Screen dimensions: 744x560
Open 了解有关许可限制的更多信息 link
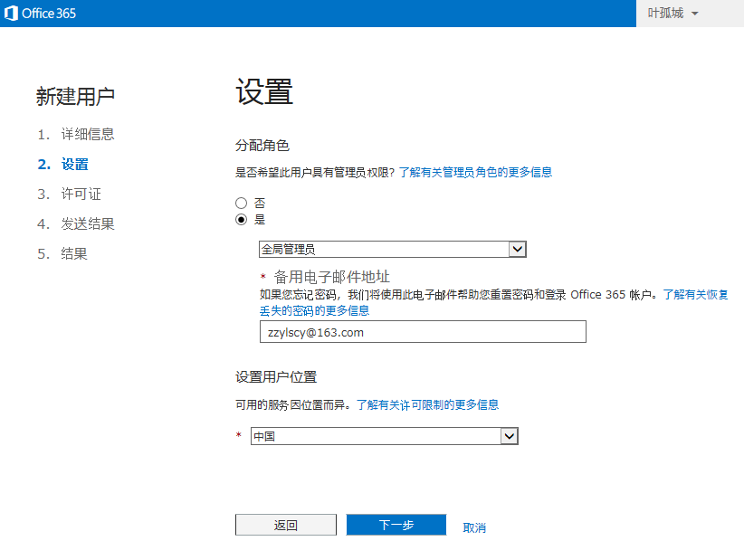(427, 404)
